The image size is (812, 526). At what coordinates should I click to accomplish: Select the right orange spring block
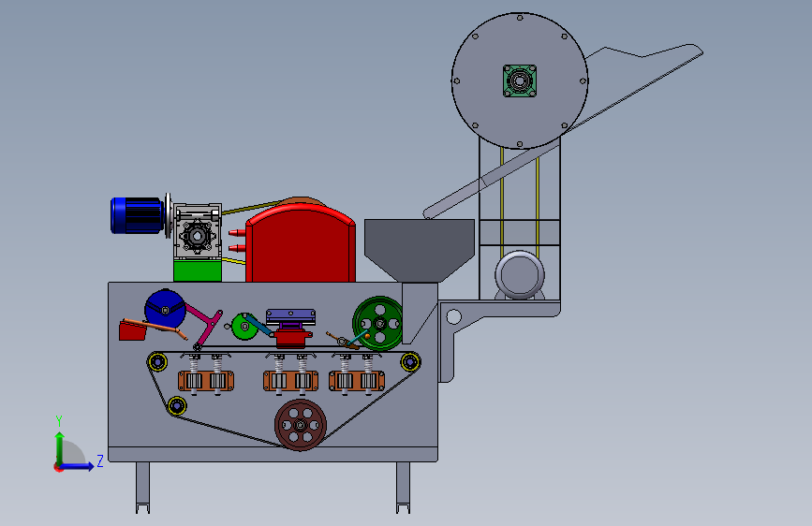(357, 381)
